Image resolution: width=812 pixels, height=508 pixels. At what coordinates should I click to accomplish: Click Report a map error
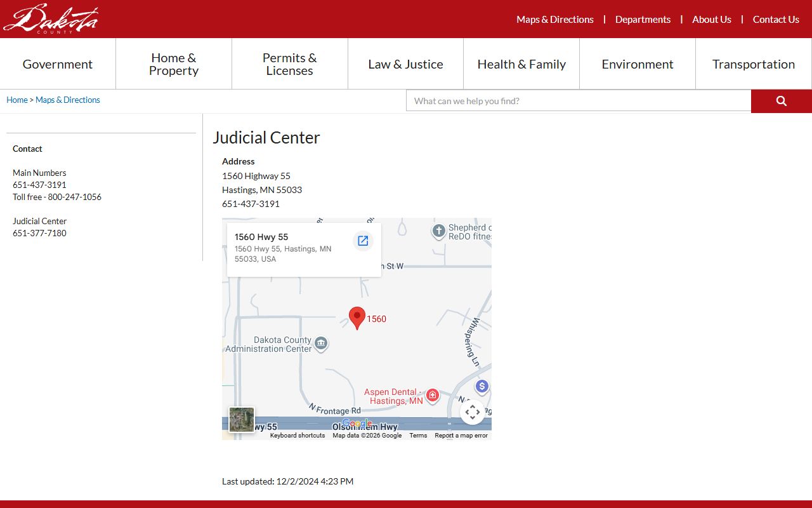pos(461,436)
